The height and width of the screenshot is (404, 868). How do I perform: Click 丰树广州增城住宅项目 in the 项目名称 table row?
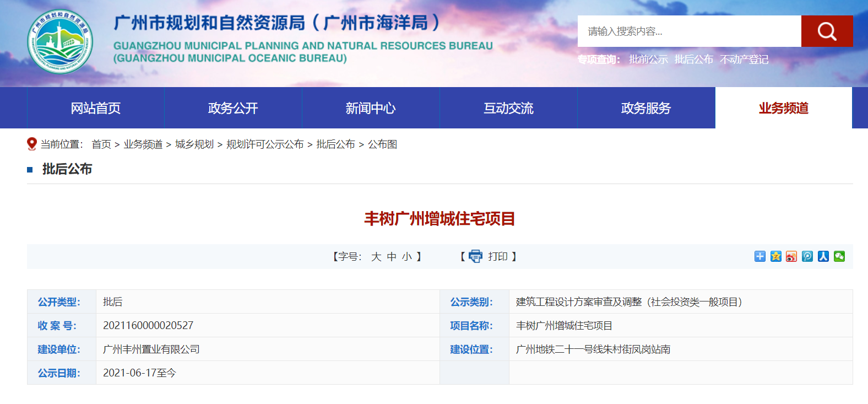tap(564, 326)
